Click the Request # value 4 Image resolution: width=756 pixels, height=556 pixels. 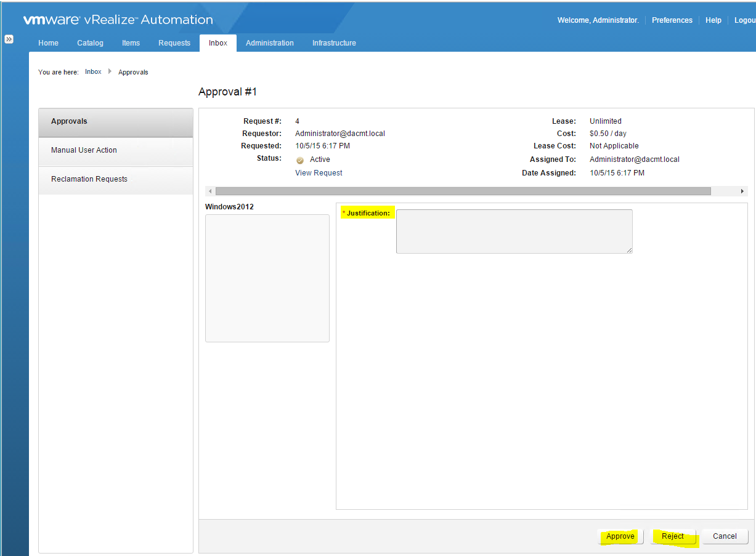pyautogui.click(x=298, y=121)
